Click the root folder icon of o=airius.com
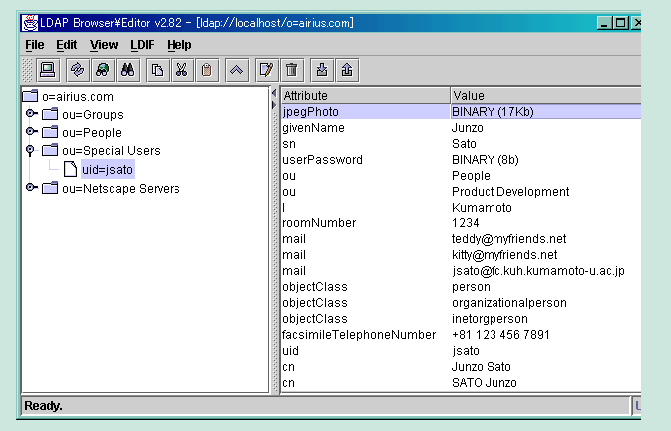The image size is (671, 431). (x=30, y=96)
